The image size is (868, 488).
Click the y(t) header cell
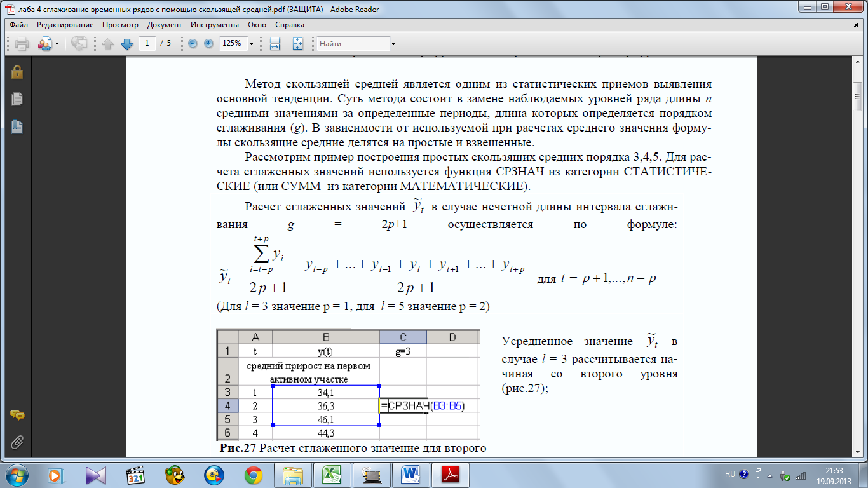pos(325,351)
